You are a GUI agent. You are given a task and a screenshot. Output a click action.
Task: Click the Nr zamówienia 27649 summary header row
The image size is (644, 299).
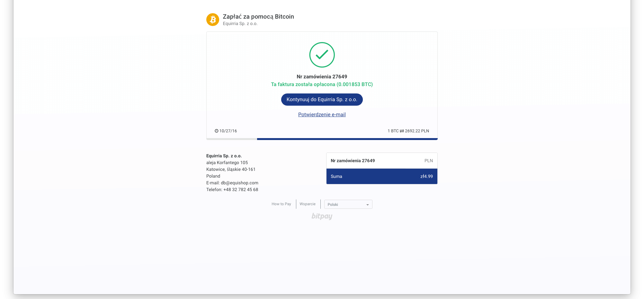[x=382, y=161]
